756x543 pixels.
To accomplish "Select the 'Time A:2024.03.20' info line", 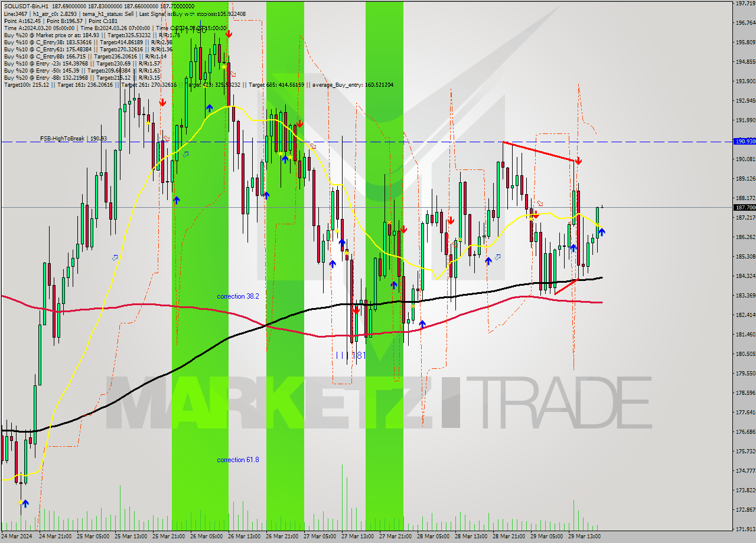I will pyautogui.click(x=115, y=28).
